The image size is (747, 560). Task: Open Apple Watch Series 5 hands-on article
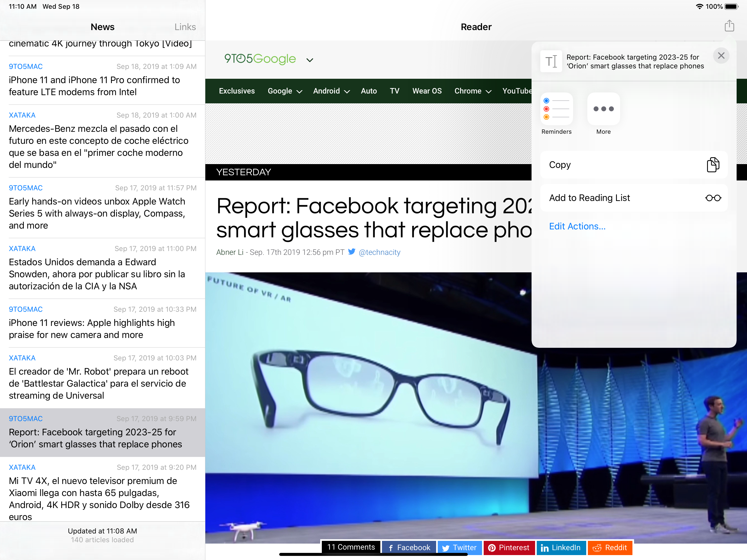(x=103, y=208)
